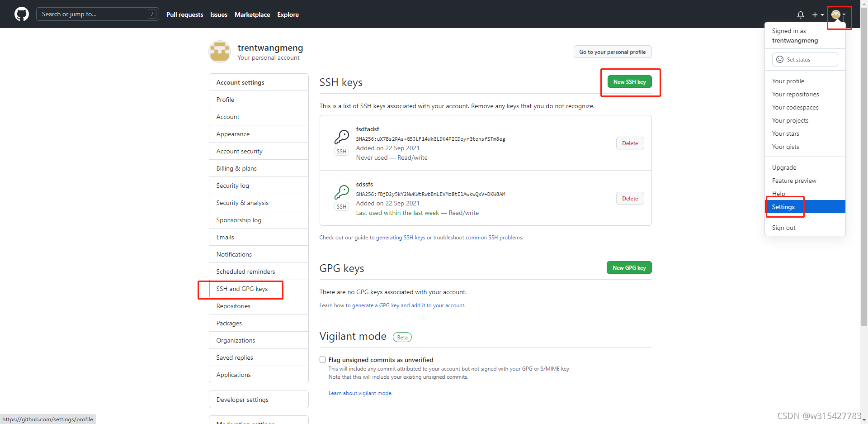This screenshot has height=424, width=868.
Task: Choose Settings from user menu
Action: tap(805, 207)
